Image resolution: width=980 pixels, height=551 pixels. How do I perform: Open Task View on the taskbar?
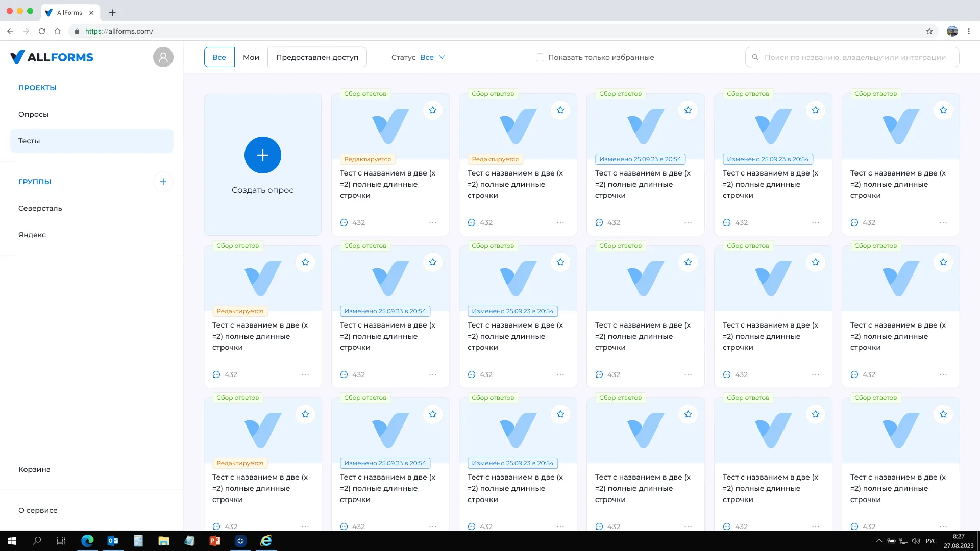coord(61,541)
